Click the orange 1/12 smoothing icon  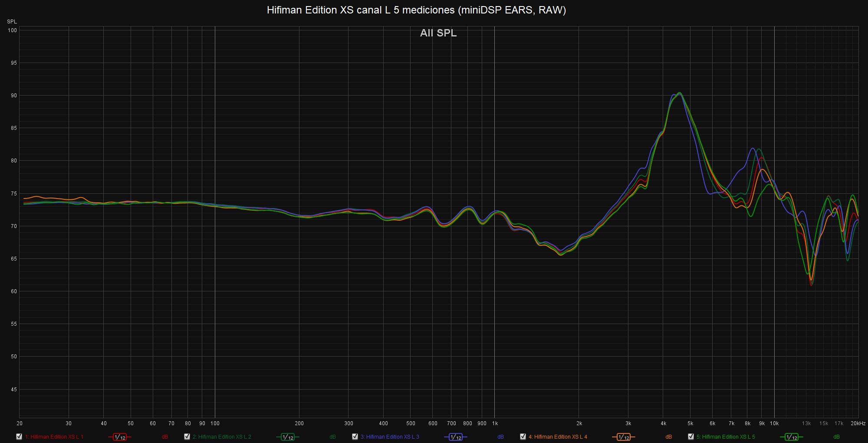point(624,437)
